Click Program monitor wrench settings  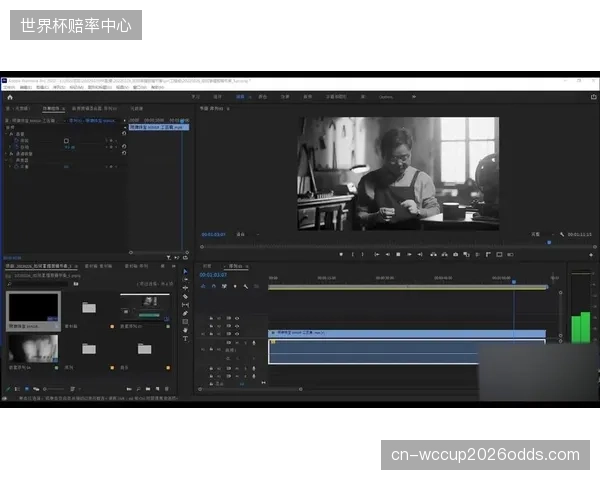pos(562,234)
